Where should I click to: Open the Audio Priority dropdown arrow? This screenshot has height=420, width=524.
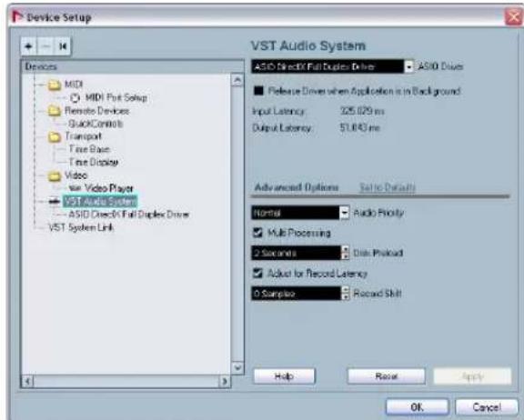coord(344,213)
